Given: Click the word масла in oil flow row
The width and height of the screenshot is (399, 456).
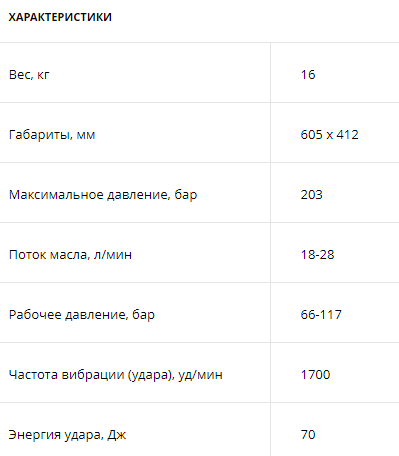Looking at the screenshot, I should (x=70, y=255).
